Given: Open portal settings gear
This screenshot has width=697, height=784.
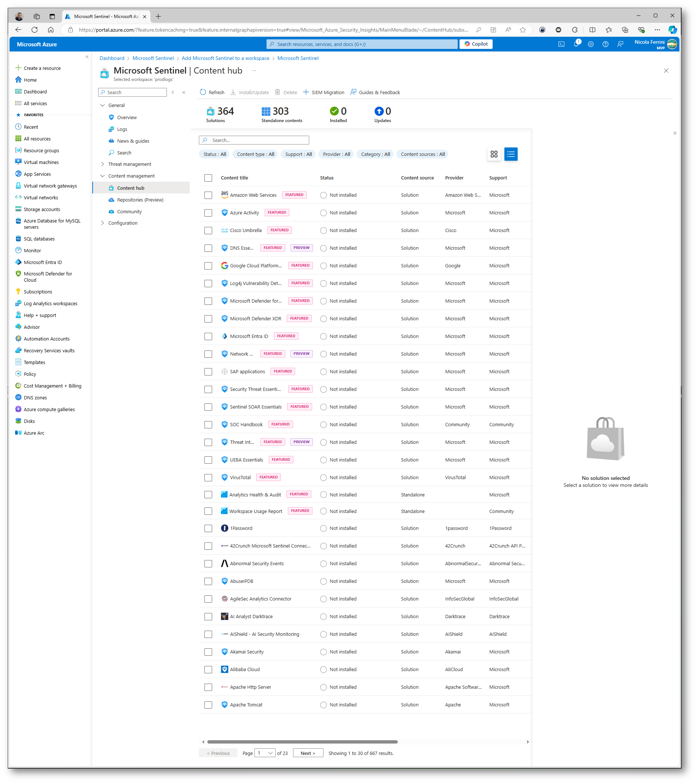Looking at the screenshot, I should 590,44.
